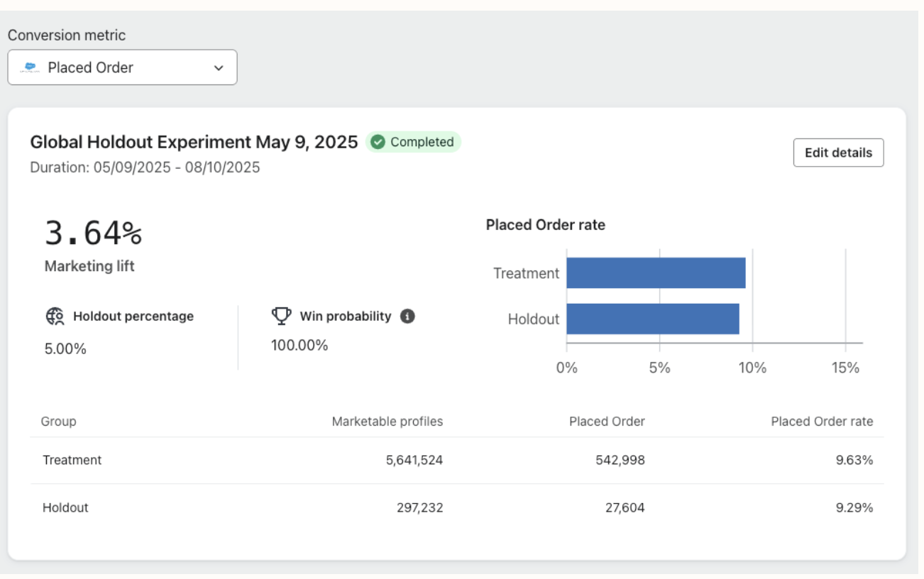The width and height of the screenshot is (924, 579).
Task: Click the Placed Order rate column header
Action: point(822,421)
